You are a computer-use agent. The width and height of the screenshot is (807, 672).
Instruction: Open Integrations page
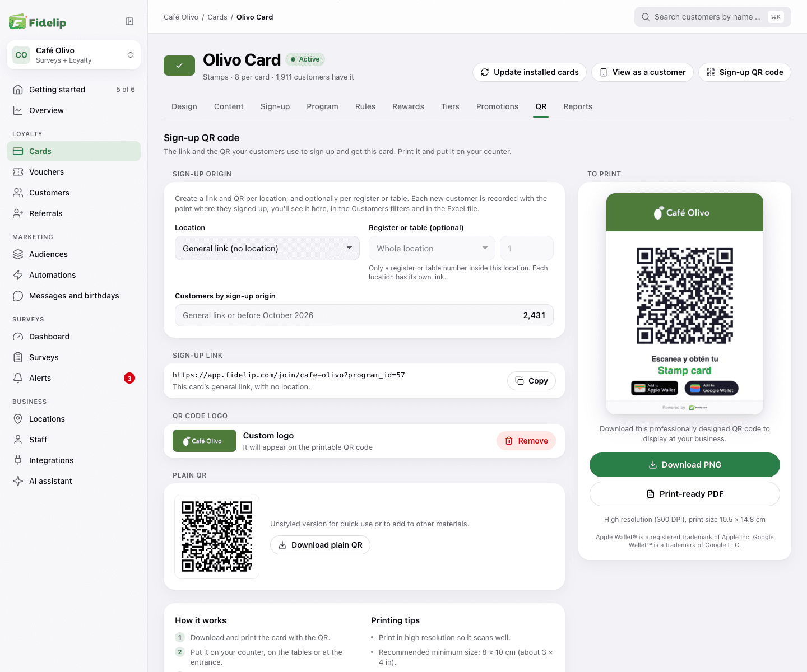(x=73, y=460)
